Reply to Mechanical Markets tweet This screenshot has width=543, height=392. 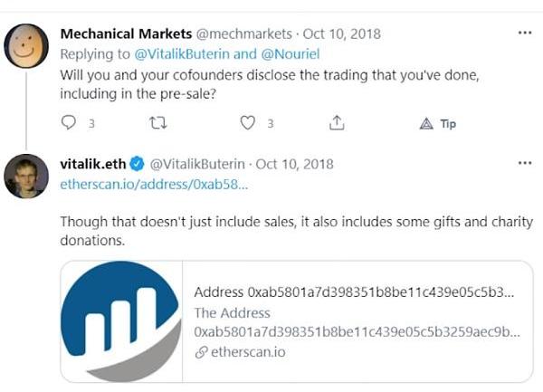click(x=69, y=123)
